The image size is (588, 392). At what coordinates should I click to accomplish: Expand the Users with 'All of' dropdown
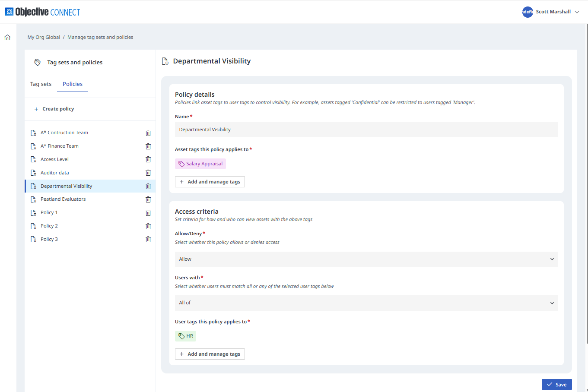pos(366,303)
